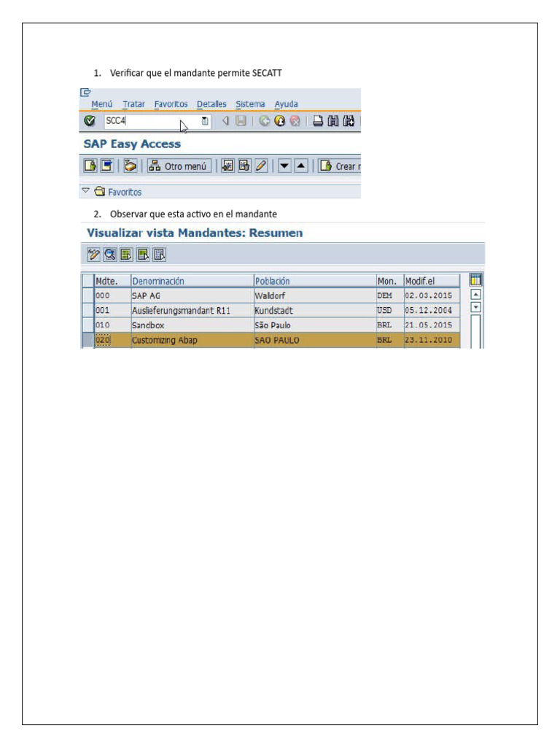
Task: Select row selector for client 020
Action: click(x=88, y=340)
